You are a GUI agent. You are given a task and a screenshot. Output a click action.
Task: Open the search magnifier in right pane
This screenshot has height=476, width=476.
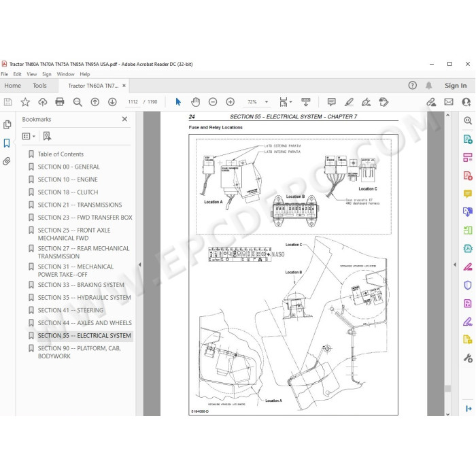(x=468, y=120)
